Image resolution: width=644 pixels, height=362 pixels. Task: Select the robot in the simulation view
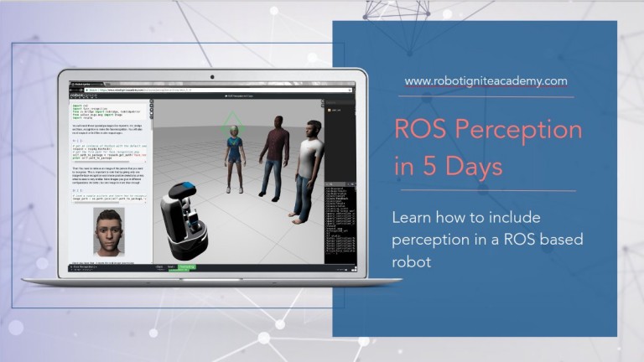tap(184, 221)
